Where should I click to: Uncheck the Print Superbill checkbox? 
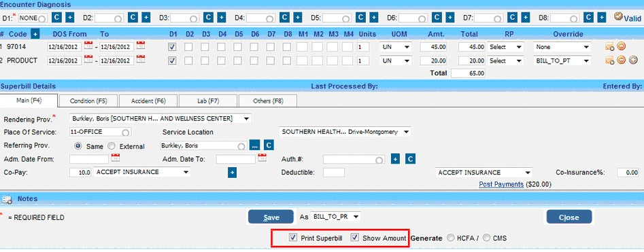(x=293, y=238)
